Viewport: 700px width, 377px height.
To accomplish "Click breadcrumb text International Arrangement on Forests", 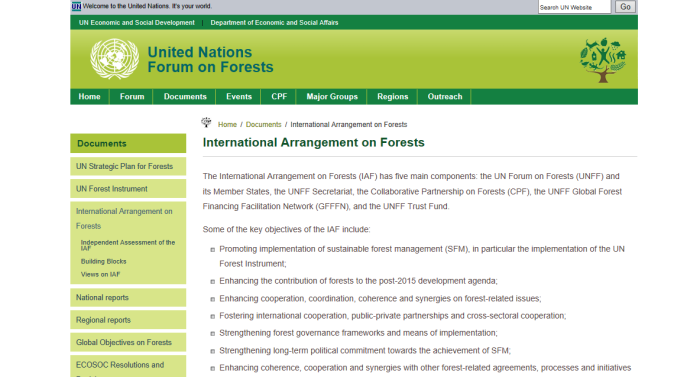I will pyautogui.click(x=349, y=125).
